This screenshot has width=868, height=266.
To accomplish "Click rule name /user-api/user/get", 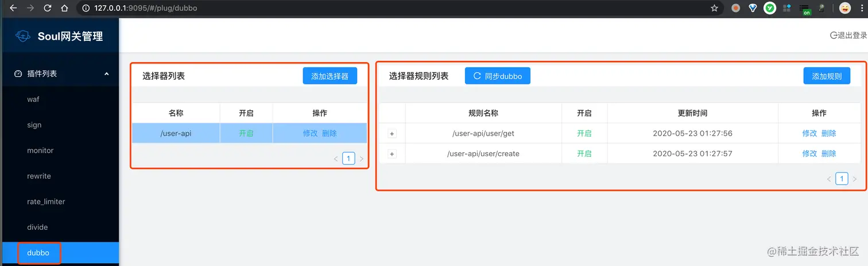I will [x=483, y=133].
